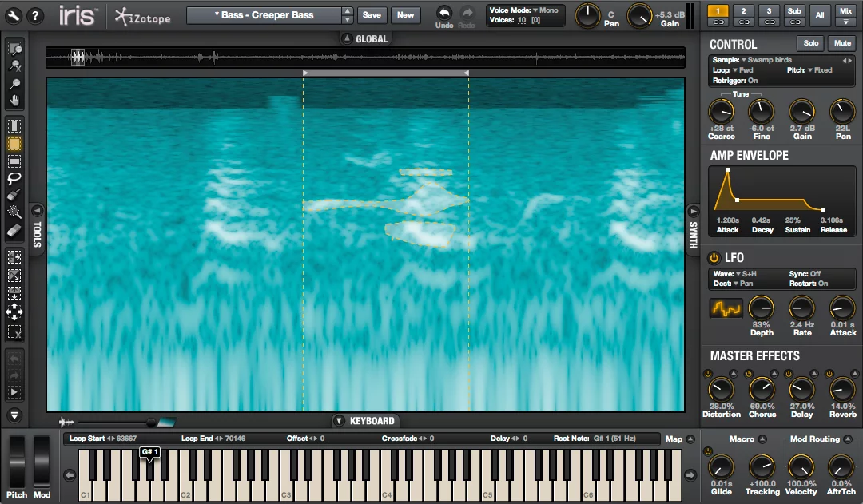Viewport: 863px width, 504px height.
Task: Select the Zoom-in magnifier tool
Action: tap(14, 83)
